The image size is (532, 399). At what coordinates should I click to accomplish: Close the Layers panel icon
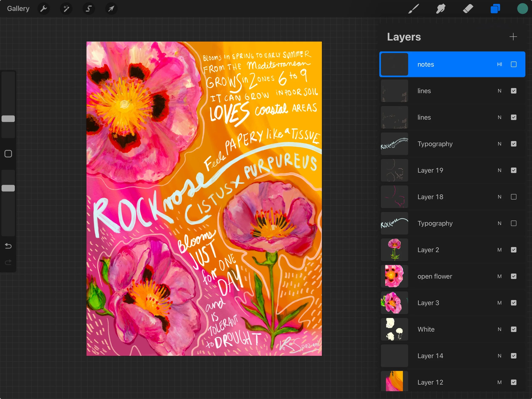tap(495, 9)
